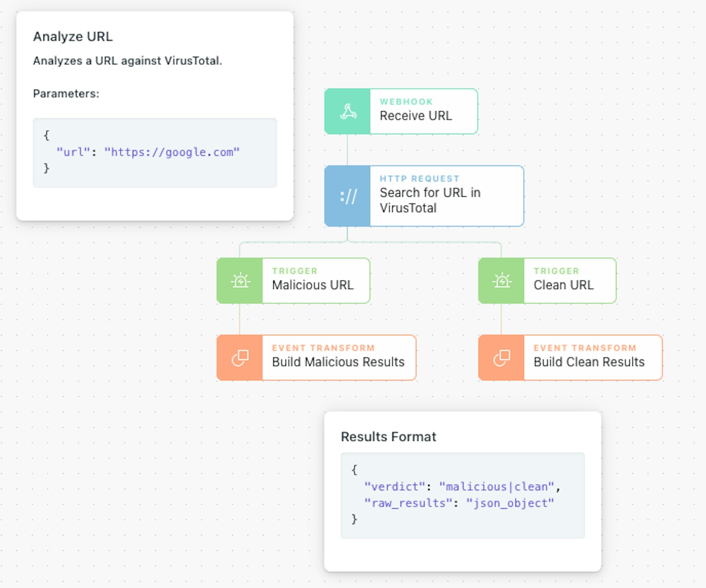Click the HTTP request icon for VirusTotal search
This screenshot has width=706, height=588.
(x=347, y=196)
